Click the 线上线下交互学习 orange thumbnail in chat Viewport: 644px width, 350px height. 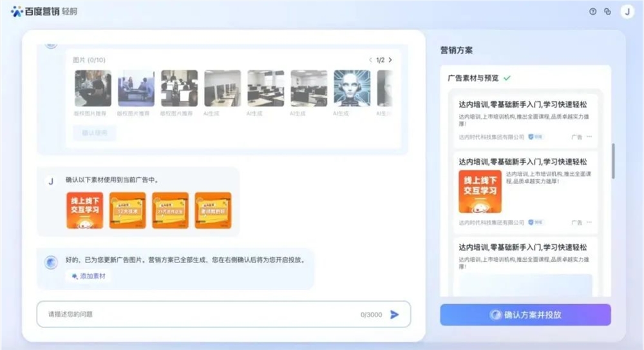click(x=84, y=210)
